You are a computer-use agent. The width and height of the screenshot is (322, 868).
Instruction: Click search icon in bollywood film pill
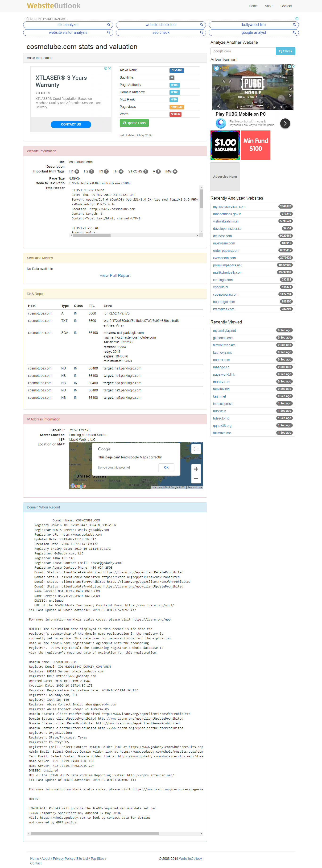tap(294, 25)
